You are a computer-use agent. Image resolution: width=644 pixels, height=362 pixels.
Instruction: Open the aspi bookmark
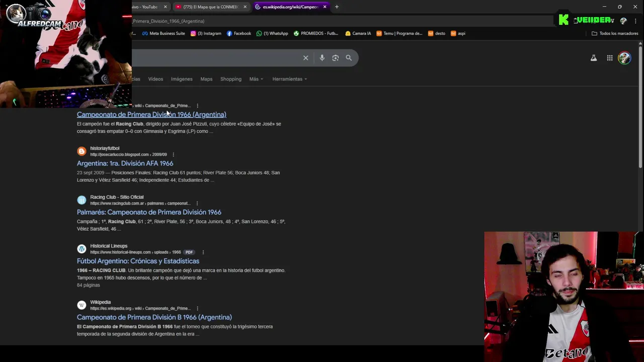tap(458, 33)
